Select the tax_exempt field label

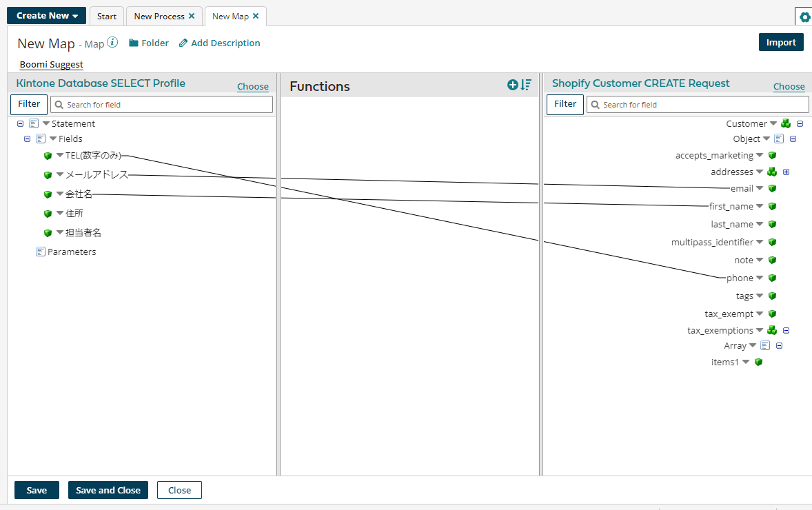pos(729,314)
